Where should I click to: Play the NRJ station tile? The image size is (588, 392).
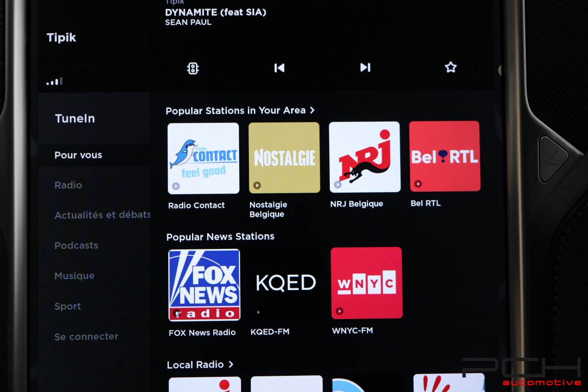click(365, 157)
